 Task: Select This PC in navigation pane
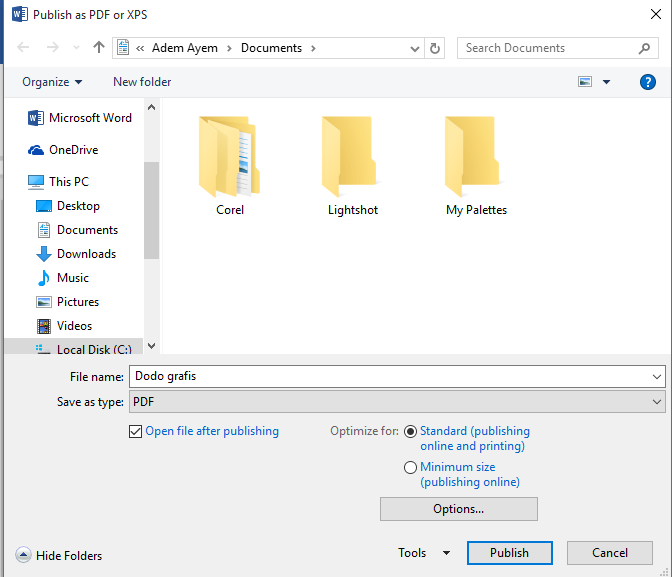point(58,181)
